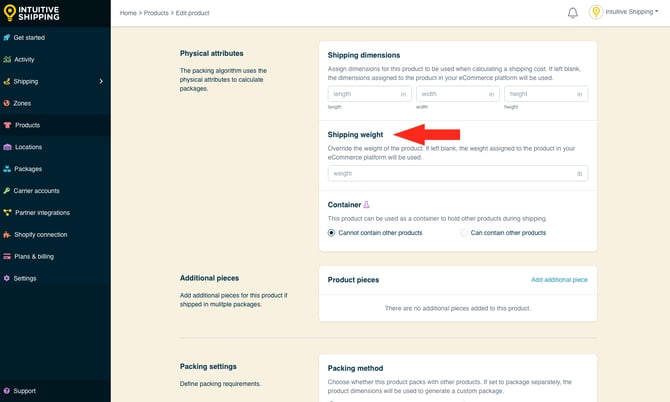Image resolution: width=670 pixels, height=402 pixels.
Task: Click the Packages box icon
Action: [7, 169]
